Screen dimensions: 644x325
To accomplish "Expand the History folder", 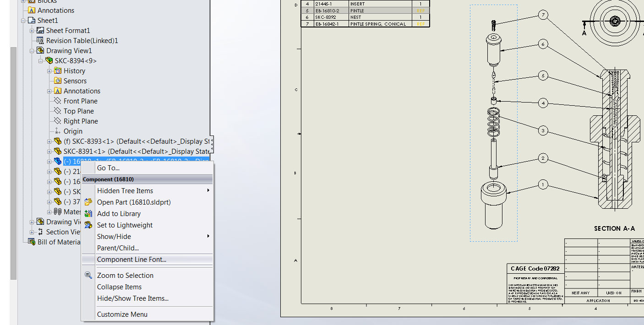I will [49, 70].
